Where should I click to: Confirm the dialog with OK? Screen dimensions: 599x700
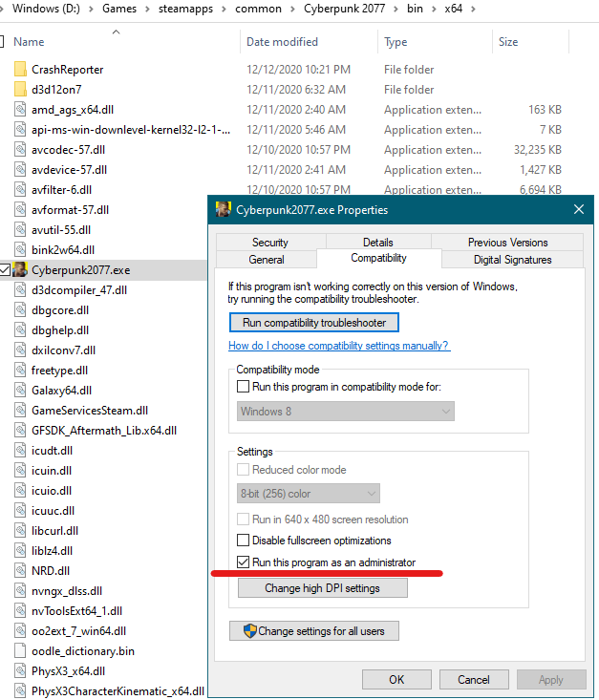click(396, 679)
